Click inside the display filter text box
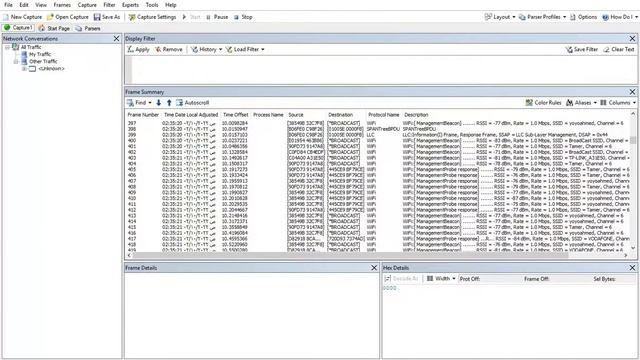The width and height of the screenshot is (640, 360). click(384, 69)
